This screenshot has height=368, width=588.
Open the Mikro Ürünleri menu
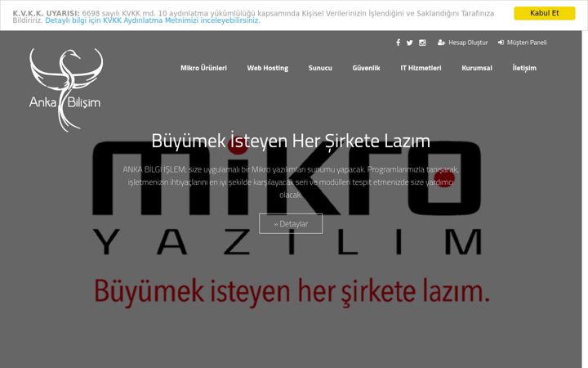(203, 68)
